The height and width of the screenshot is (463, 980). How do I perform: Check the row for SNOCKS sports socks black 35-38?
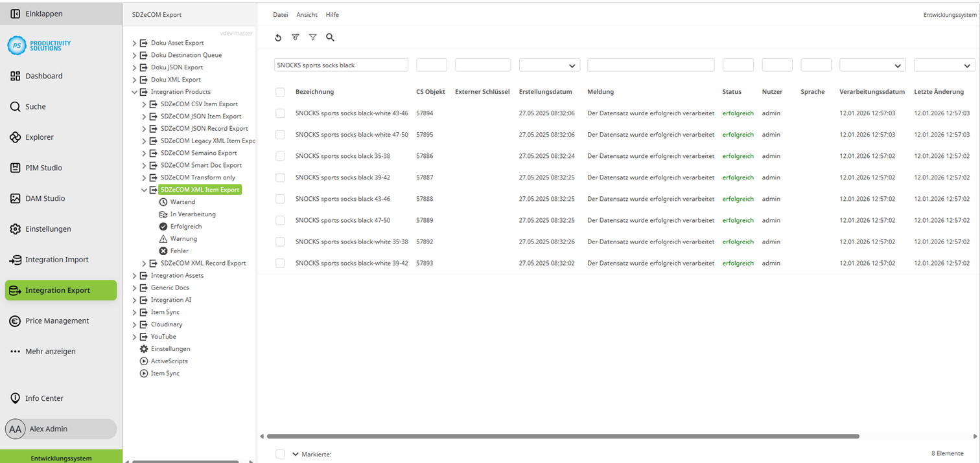[280, 155]
